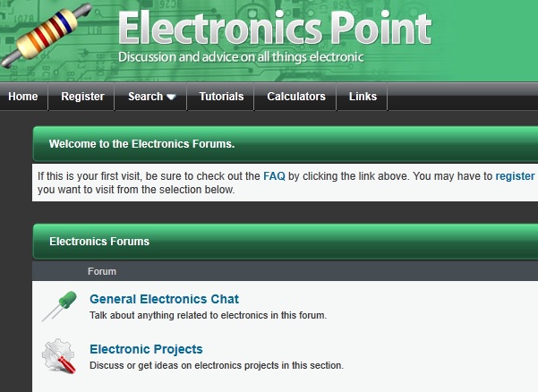This screenshot has height=392, width=538.
Task: Open the Register item in navigation bar
Action: (82, 97)
